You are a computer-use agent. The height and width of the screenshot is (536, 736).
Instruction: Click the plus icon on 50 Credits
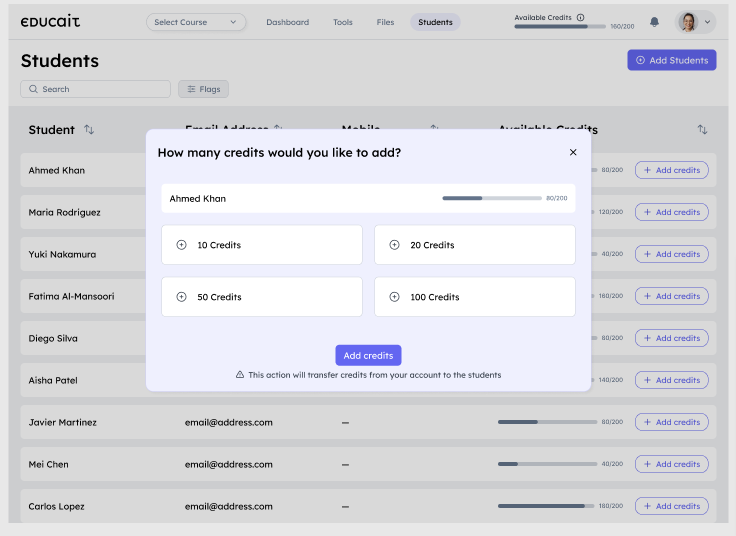[181, 297]
